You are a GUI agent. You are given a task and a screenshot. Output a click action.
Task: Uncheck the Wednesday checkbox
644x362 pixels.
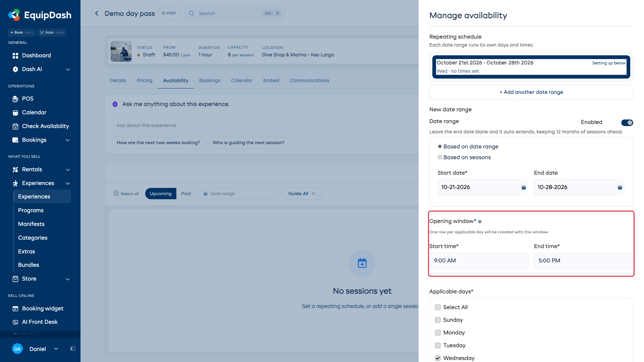pyautogui.click(x=438, y=358)
